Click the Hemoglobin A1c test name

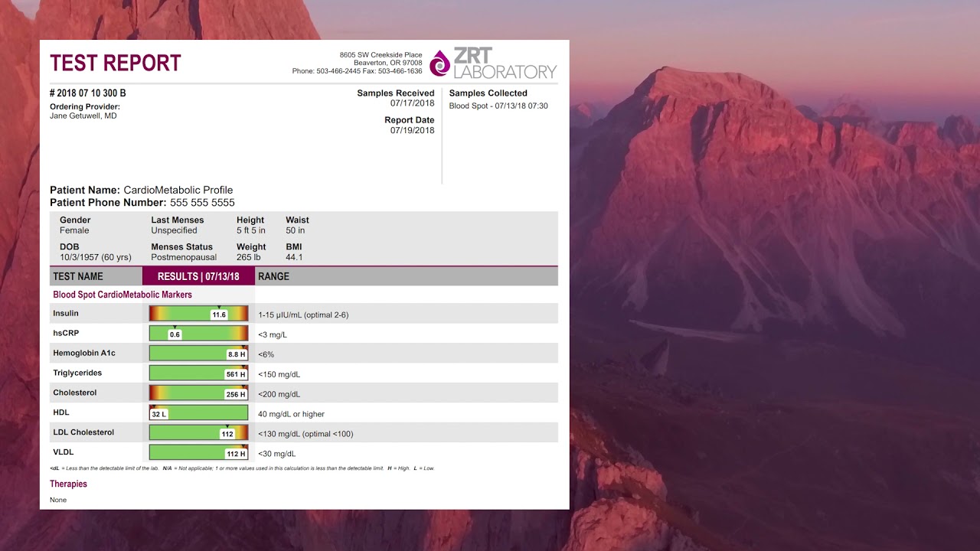84,354
